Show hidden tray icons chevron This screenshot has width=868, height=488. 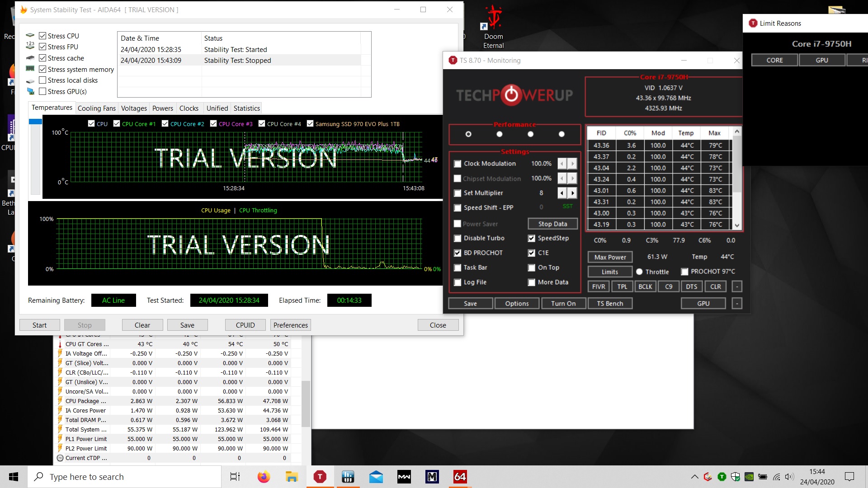click(694, 477)
